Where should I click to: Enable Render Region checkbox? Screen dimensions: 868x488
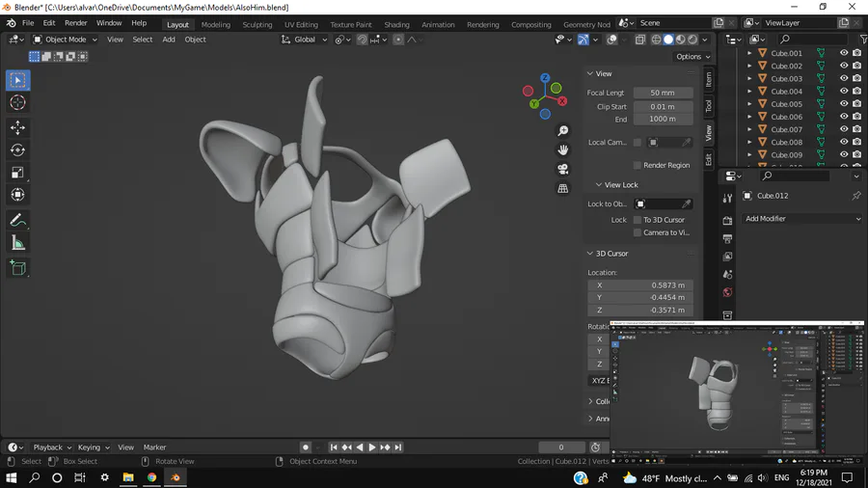tap(637, 166)
